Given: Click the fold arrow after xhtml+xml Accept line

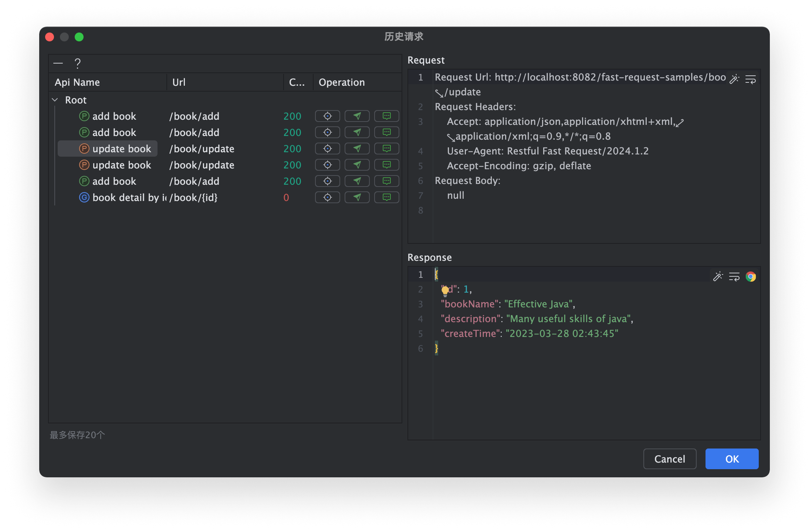Looking at the screenshot, I should tap(680, 123).
